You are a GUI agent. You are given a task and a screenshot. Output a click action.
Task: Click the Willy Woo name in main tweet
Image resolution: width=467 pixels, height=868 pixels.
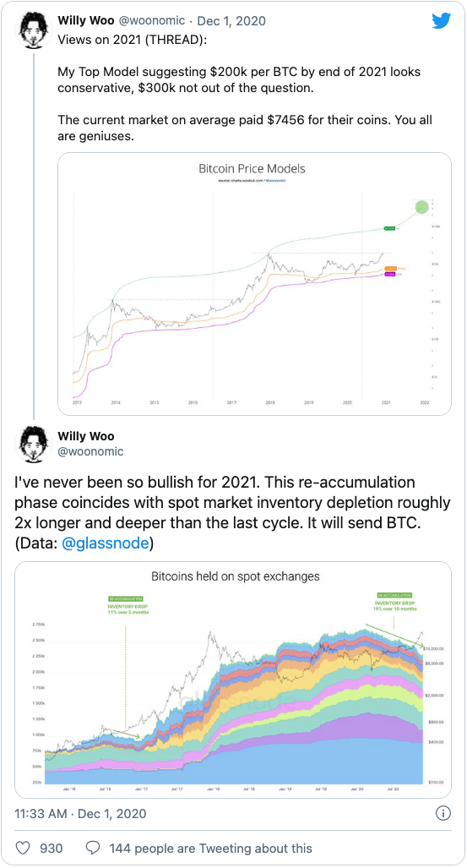(86, 436)
